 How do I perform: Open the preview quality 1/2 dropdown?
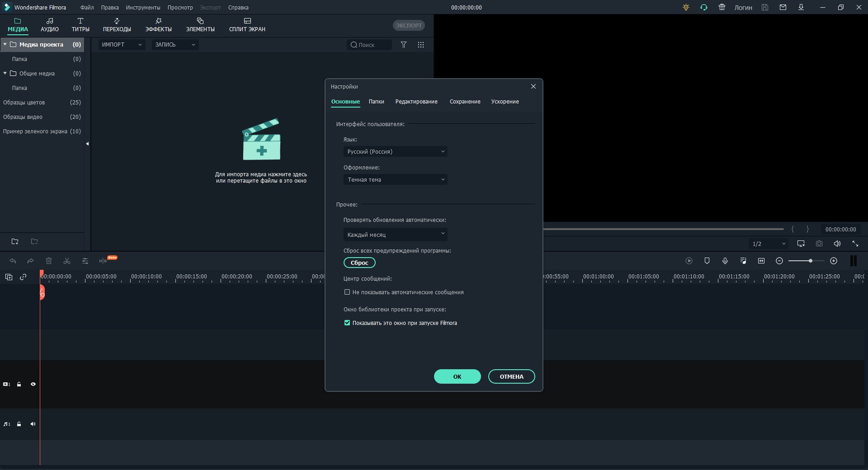coord(769,244)
